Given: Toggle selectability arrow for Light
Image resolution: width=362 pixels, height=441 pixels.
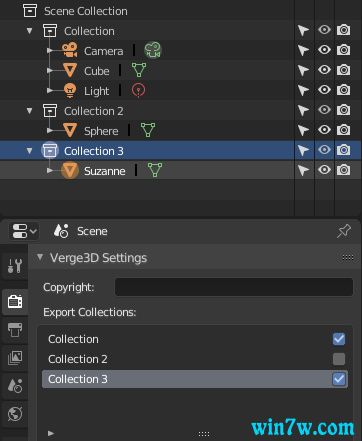Looking at the screenshot, I should coord(303,90).
